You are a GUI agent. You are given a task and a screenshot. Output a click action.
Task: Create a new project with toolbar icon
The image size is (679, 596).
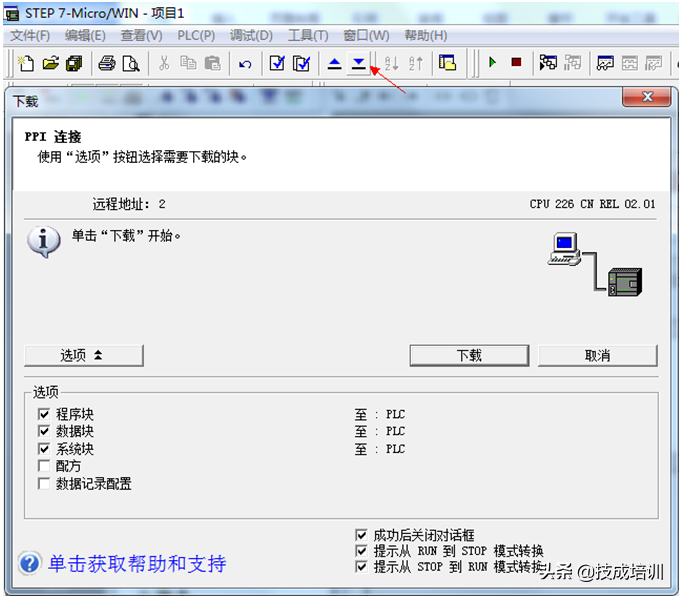click(26, 64)
